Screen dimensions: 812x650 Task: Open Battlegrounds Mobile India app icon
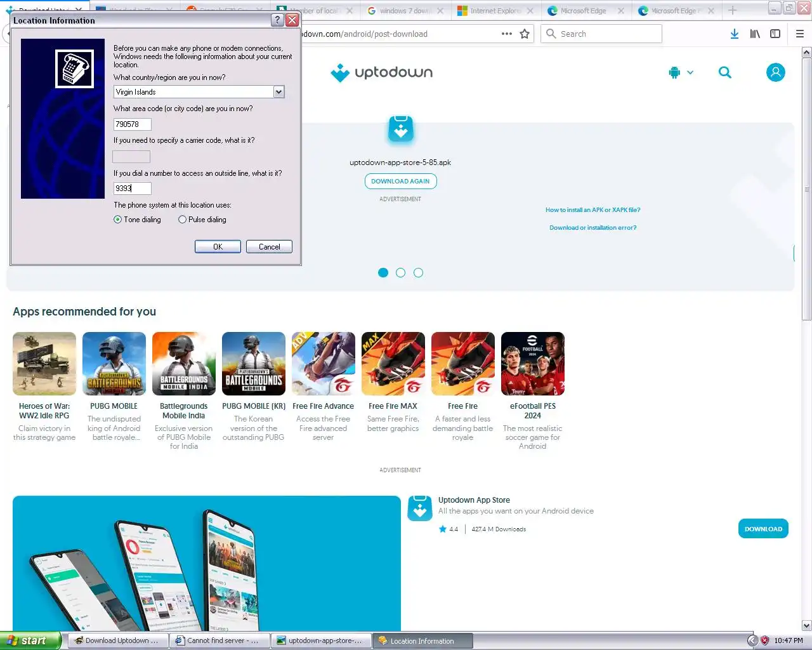(x=184, y=364)
